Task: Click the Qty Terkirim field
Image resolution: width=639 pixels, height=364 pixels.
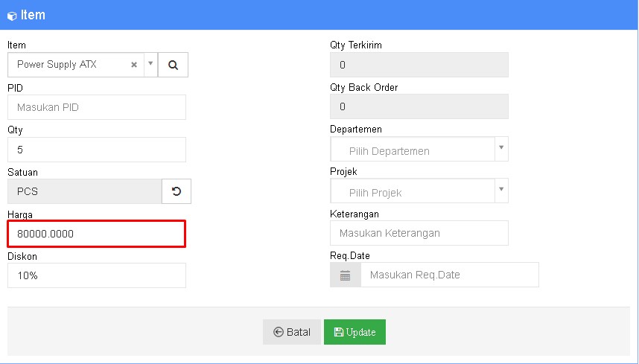Action: coord(419,65)
